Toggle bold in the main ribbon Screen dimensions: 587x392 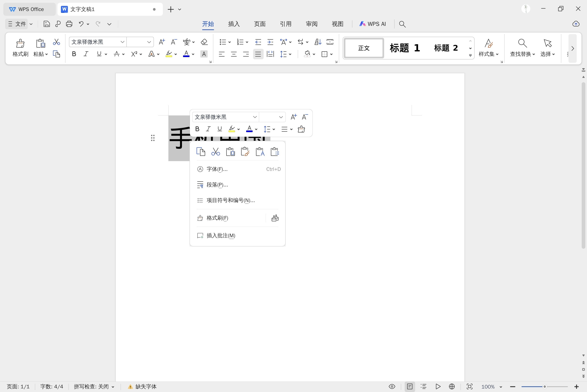pos(74,54)
